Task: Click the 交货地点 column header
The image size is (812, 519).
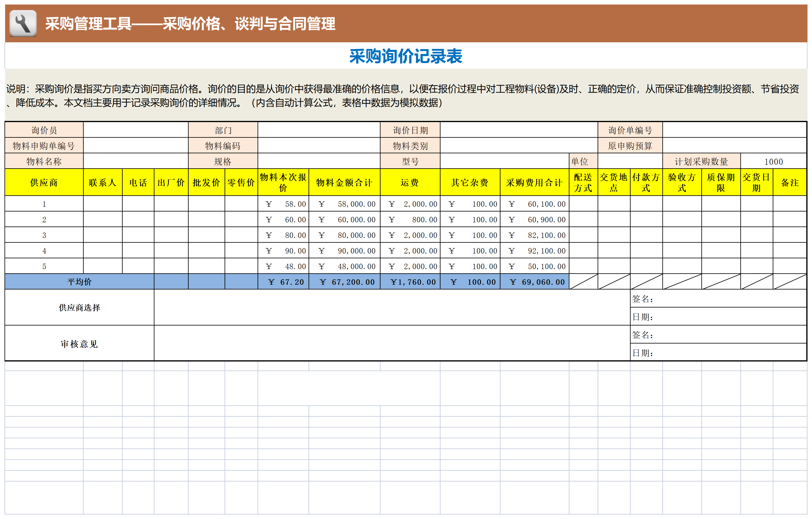Action: point(614,182)
